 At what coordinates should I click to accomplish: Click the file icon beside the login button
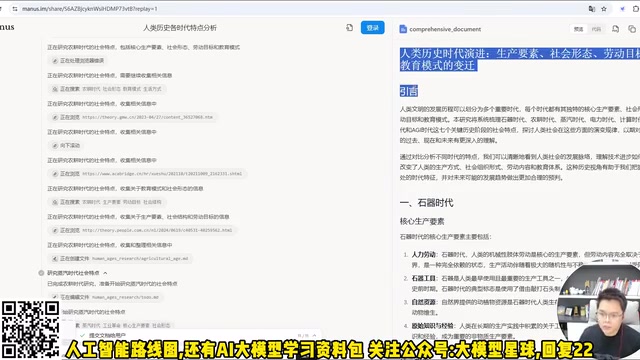pyautogui.click(x=349, y=28)
